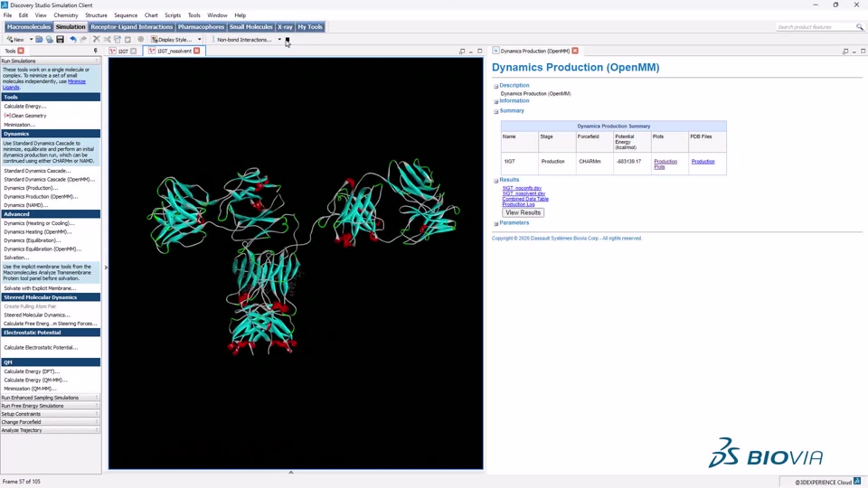
Task: Expand the Analyze Trajectory group
Action: coord(51,430)
